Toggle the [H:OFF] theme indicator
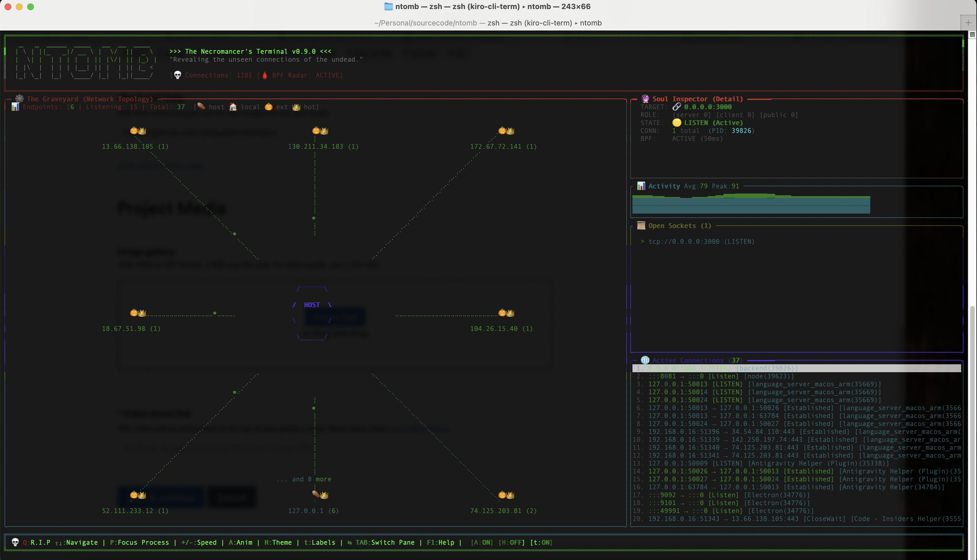Screen dimensions: 977x560 pos(512,542)
